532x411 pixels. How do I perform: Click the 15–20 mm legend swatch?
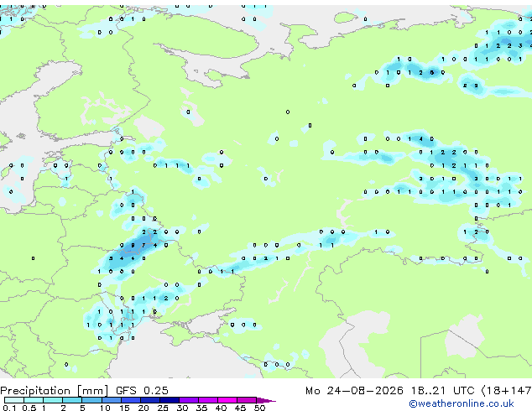[x=130, y=400]
